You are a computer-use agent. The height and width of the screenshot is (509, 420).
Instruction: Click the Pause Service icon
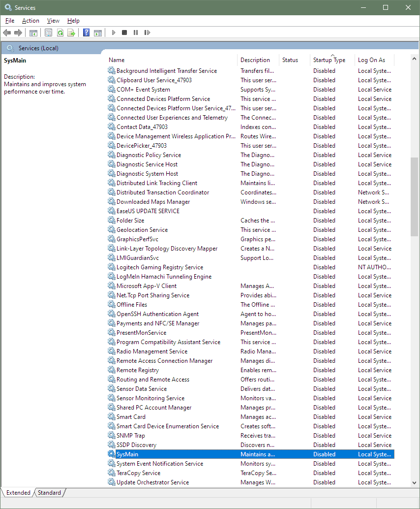(x=136, y=32)
